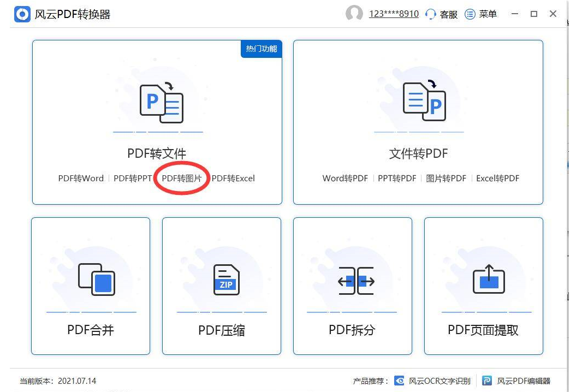Open the PDF合并 merge icon
The height and width of the screenshot is (392, 576).
[x=96, y=280]
